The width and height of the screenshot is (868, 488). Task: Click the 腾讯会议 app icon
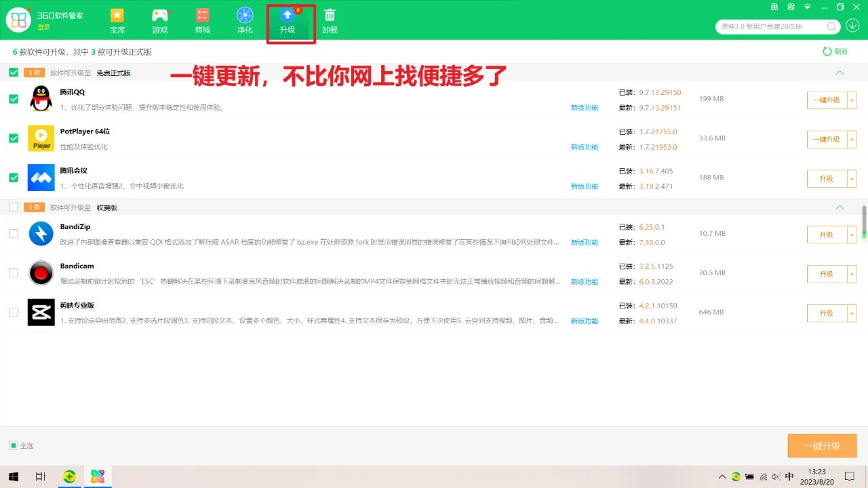click(41, 178)
